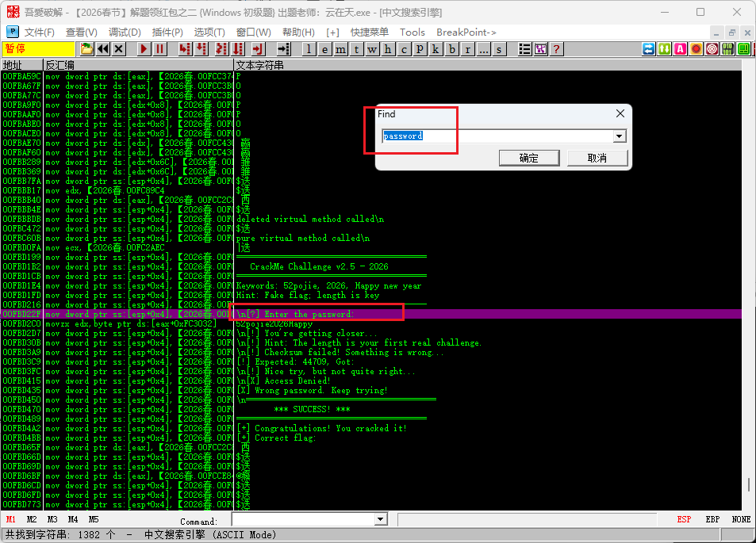Expand the Command box dropdown arrow
Image resolution: width=756 pixels, height=543 pixels.
click(x=381, y=519)
